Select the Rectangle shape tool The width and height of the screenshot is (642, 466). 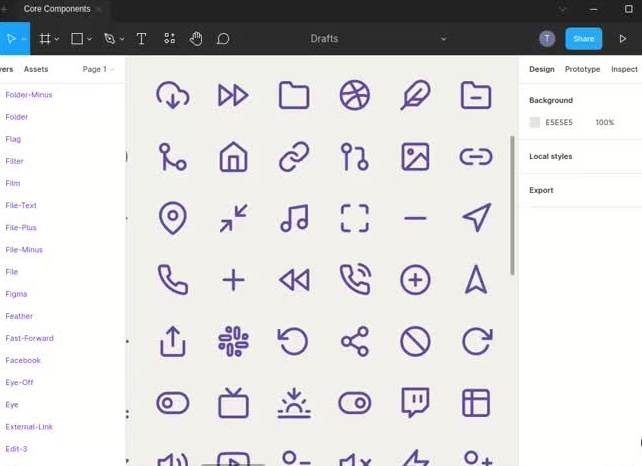(76, 39)
